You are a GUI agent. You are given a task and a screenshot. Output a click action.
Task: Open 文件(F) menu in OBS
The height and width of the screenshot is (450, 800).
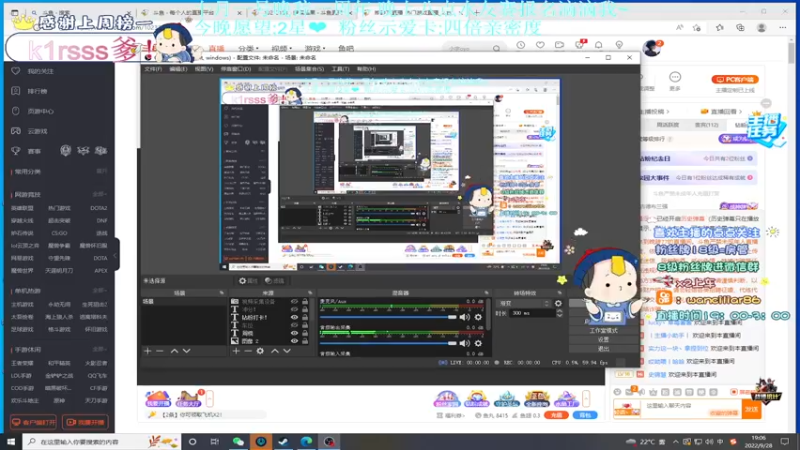[x=153, y=69]
